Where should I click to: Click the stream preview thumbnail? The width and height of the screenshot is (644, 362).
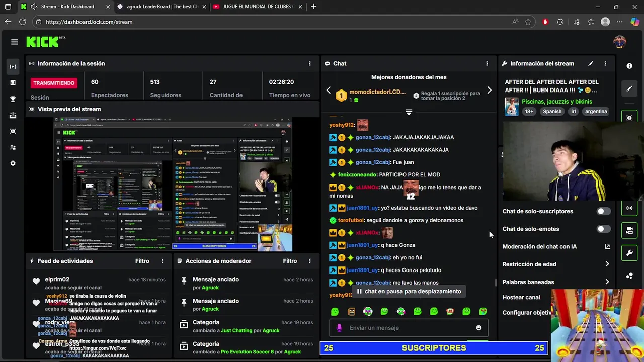[x=173, y=185]
